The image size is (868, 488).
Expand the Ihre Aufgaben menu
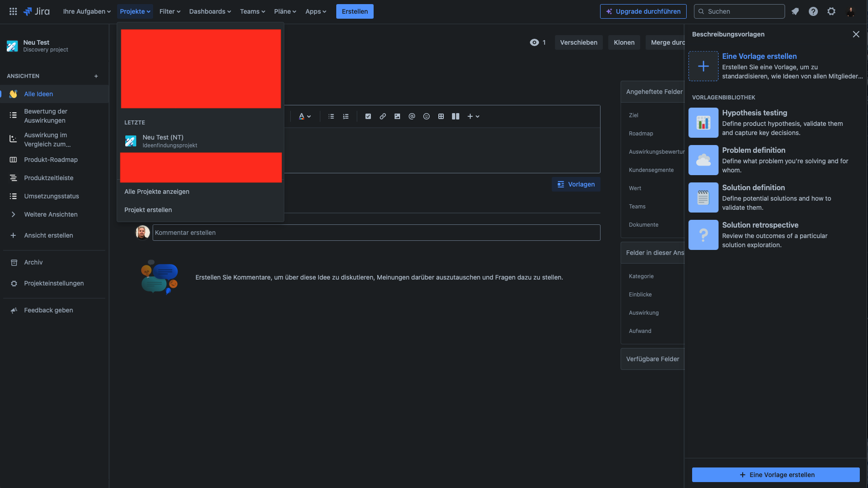tap(87, 11)
